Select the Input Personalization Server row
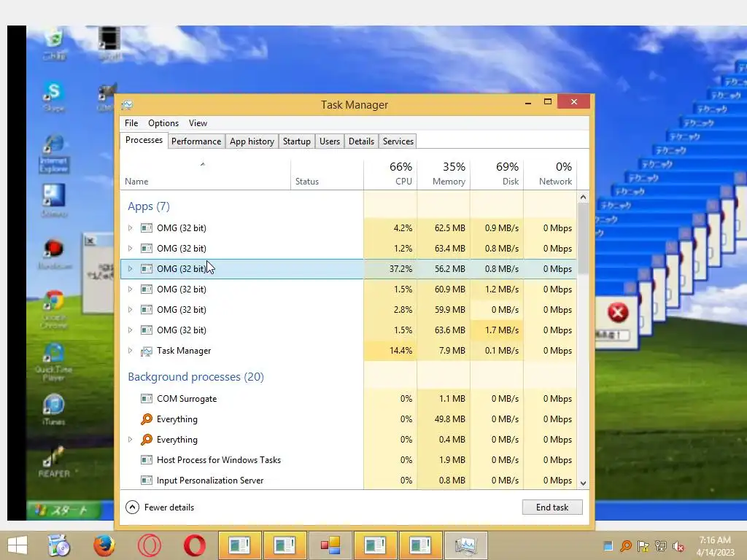This screenshot has width=747, height=560. click(x=349, y=481)
